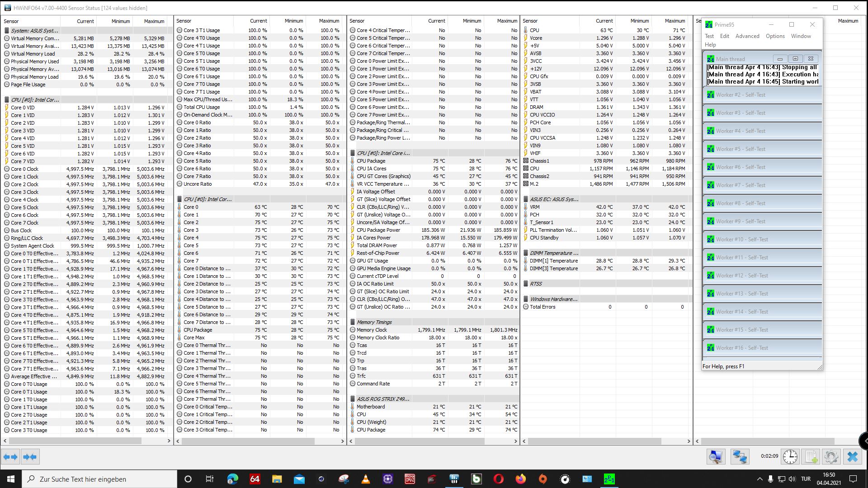868x488 pixels.
Task: Open the Prime95 Advanced menu
Action: tap(747, 36)
